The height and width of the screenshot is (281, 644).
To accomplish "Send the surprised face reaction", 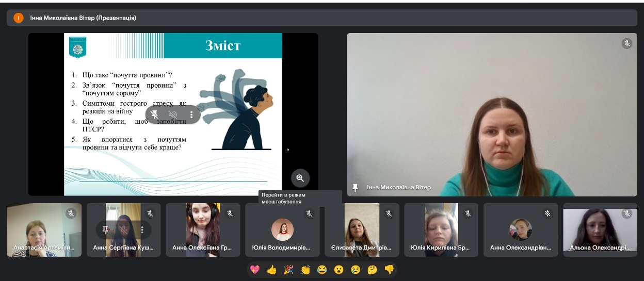I will 339,269.
